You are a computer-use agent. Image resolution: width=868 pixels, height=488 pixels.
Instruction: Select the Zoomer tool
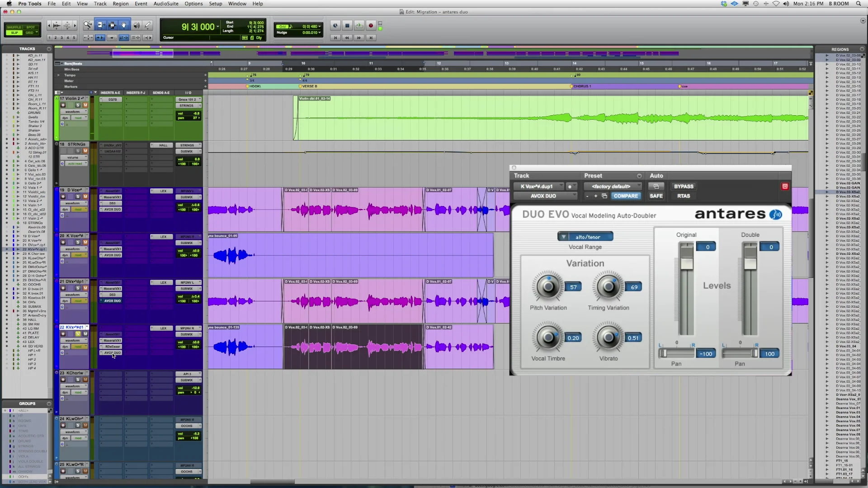click(89, 25)
